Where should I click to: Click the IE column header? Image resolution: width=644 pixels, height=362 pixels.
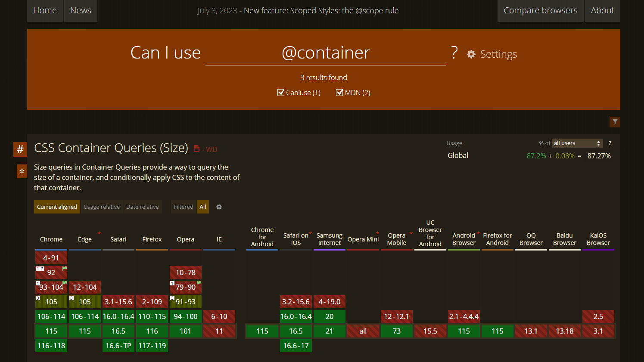point(219,239)
